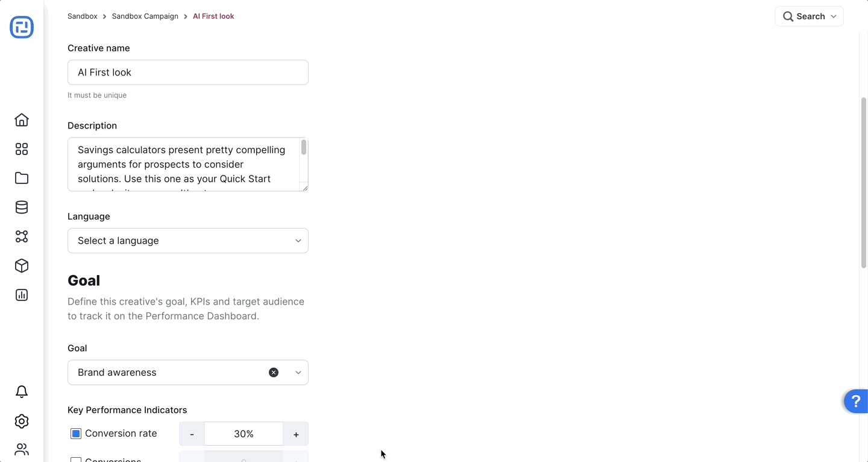Expand the Search dropdown at top right

[809, 16]
